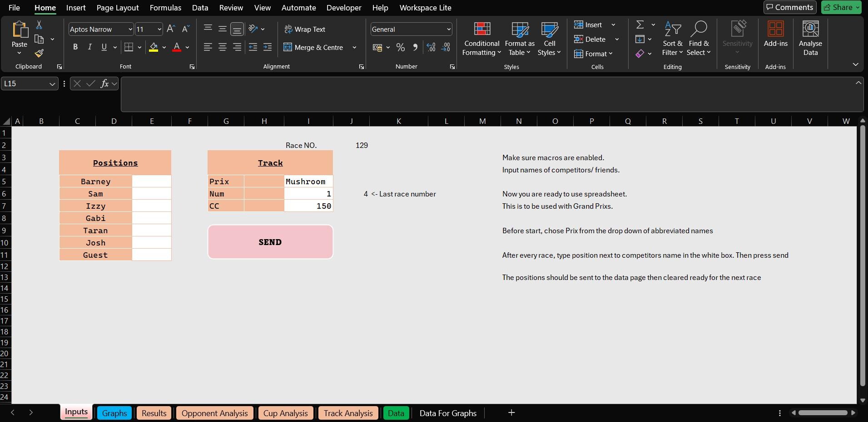Apply bold formatting
Viewport: 868px width, 422px height.
click(x=75, y=47)
